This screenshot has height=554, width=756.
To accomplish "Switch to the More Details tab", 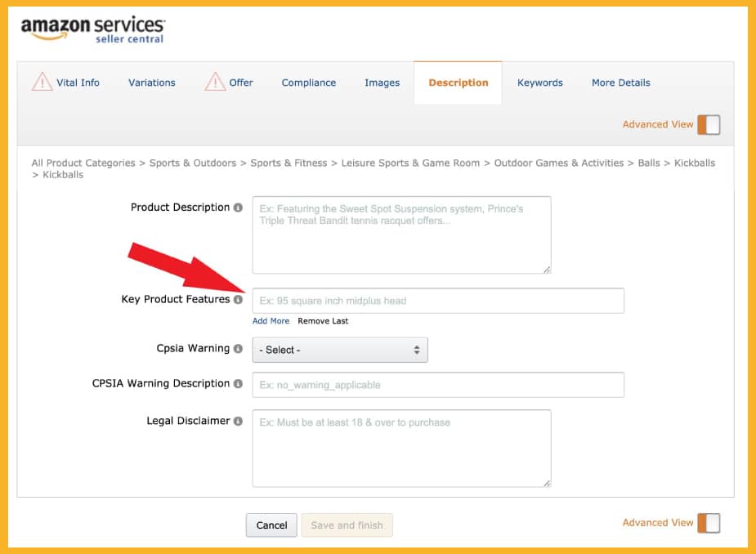I will 620,83.
